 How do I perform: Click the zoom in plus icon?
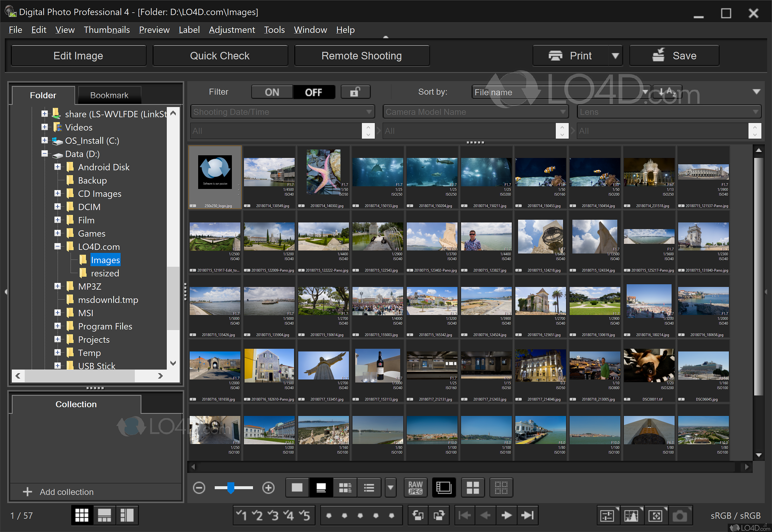click(268, 488)
